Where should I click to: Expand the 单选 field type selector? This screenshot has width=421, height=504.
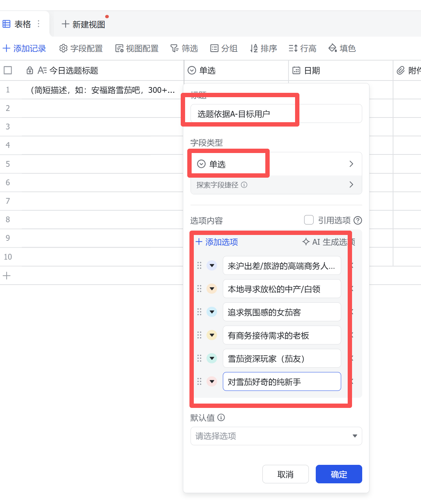click(276, 164)
